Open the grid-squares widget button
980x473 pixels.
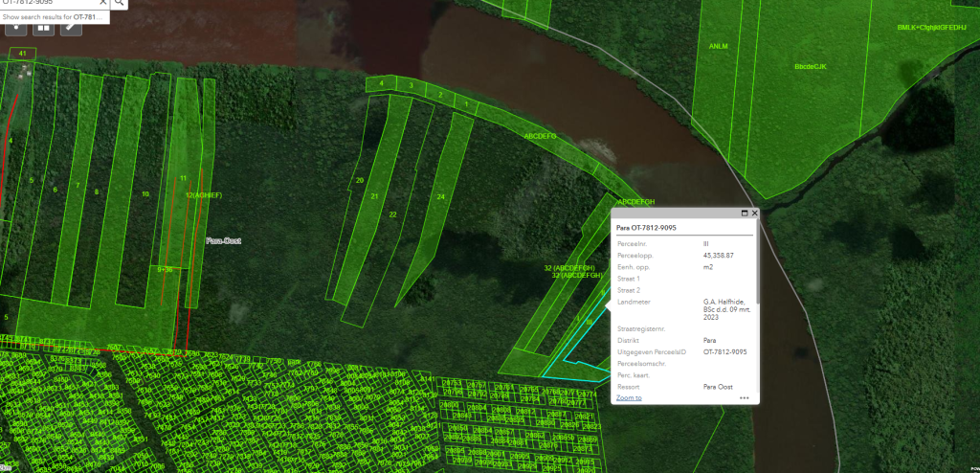pos(43,26)
